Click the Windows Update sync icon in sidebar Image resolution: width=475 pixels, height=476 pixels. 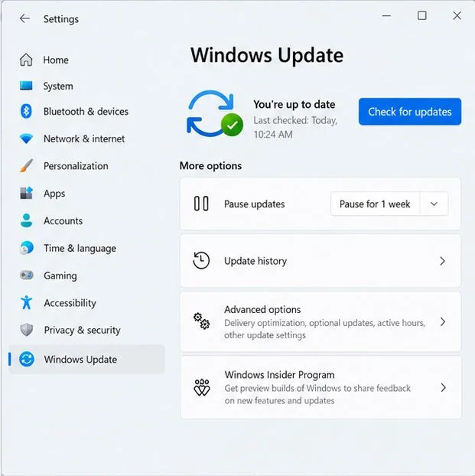[x=27, y=360]
